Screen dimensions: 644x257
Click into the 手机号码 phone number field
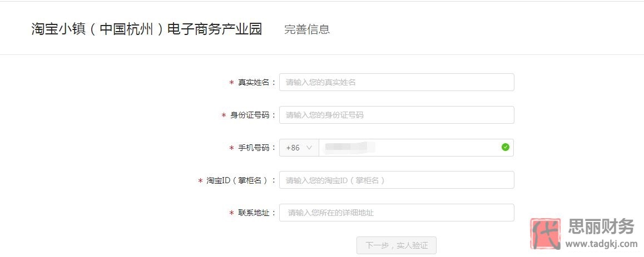click(416, 148)
